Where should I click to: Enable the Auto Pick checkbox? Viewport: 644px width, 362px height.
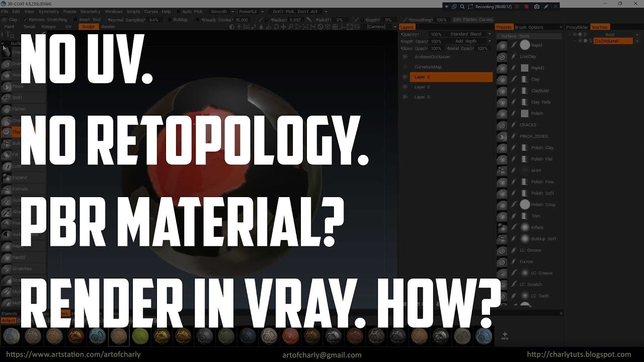(178, 12)
